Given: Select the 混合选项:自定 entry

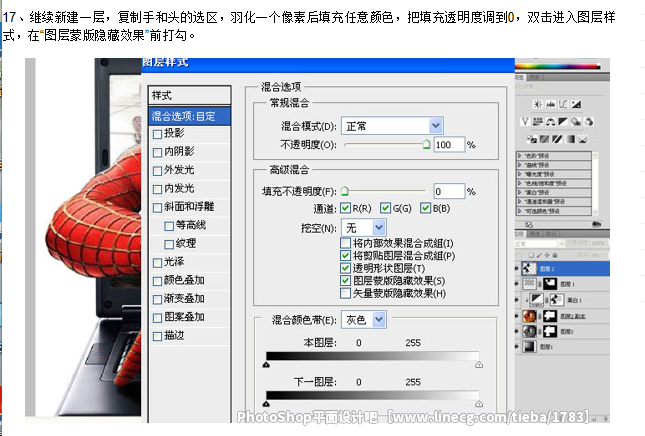Looking at the screenshot, I should [x=190, y=116].
